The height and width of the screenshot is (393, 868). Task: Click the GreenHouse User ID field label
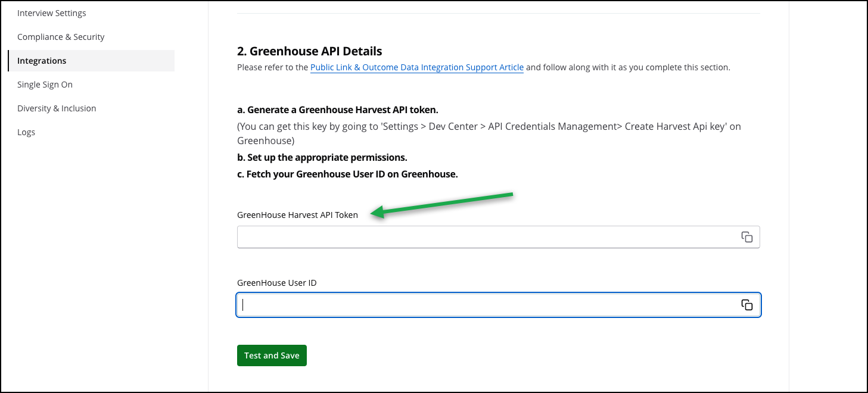click(x=276, y=283)
